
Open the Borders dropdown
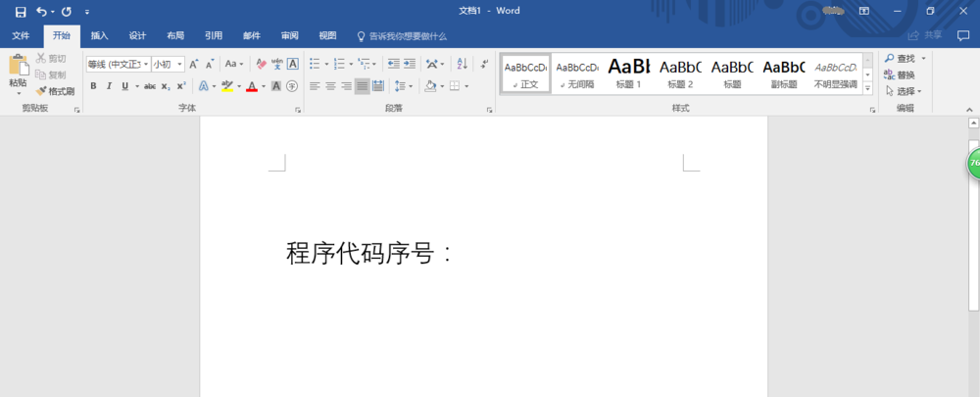point(466,86)
